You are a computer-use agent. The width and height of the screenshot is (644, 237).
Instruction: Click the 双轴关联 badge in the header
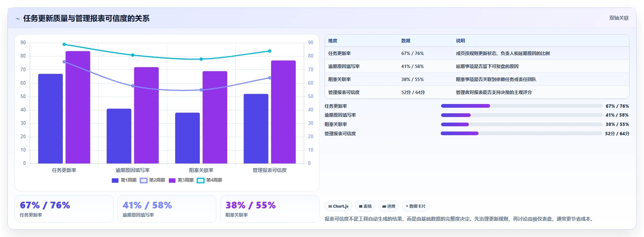pos(619,18)
